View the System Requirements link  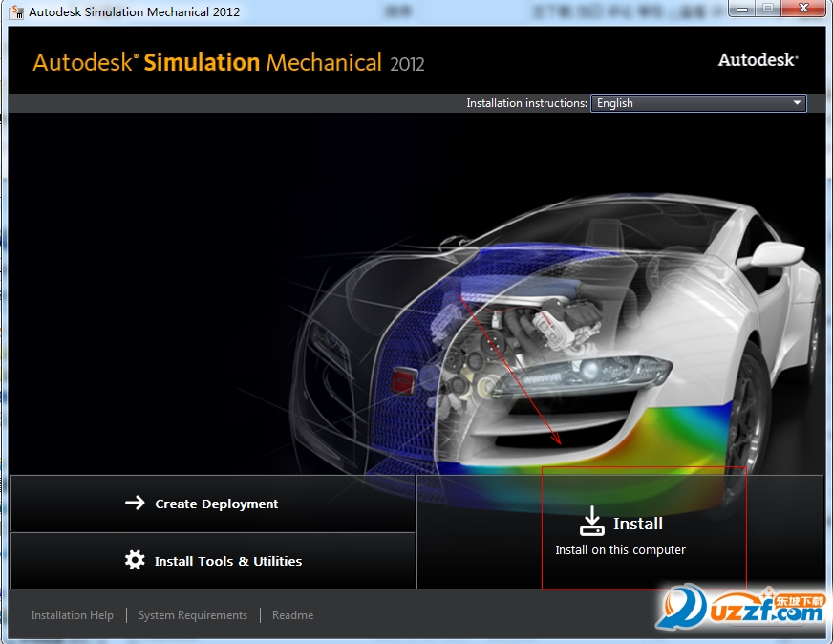pos(193,614)
